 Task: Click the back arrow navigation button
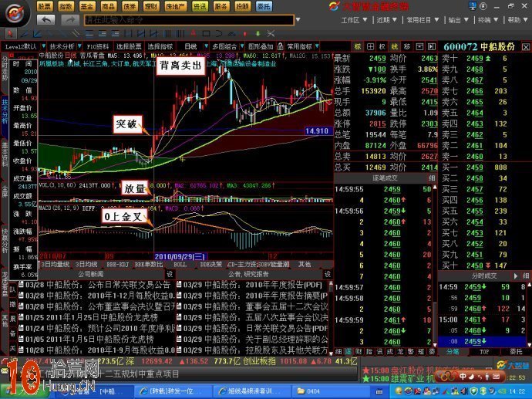click(x=45, y=20)
